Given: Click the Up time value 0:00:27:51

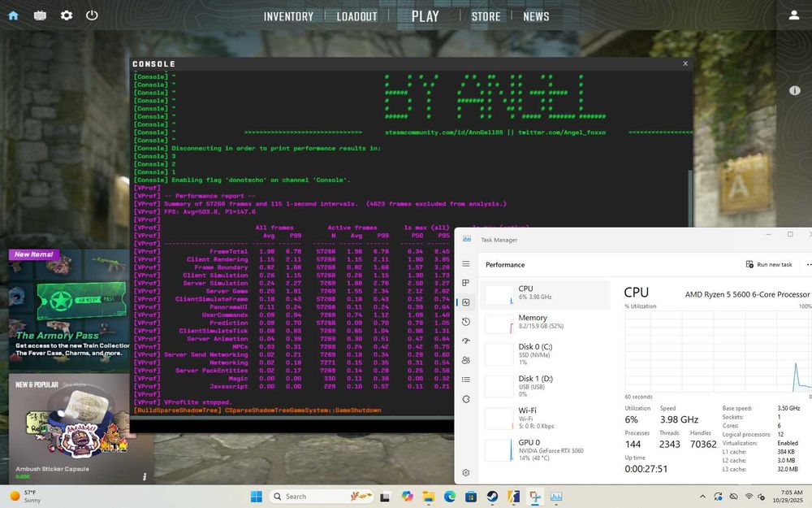Looking at the screenshot, I should coord(646,469).
